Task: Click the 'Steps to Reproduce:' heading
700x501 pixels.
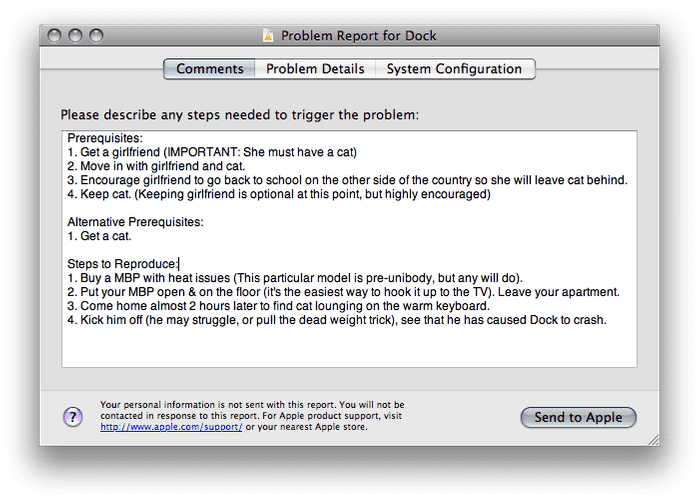Action: pyautogui.click(x=123, y=264)
